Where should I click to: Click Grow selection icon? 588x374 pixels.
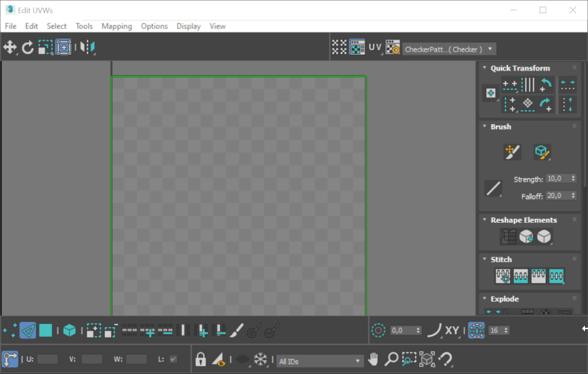point(94,330)
